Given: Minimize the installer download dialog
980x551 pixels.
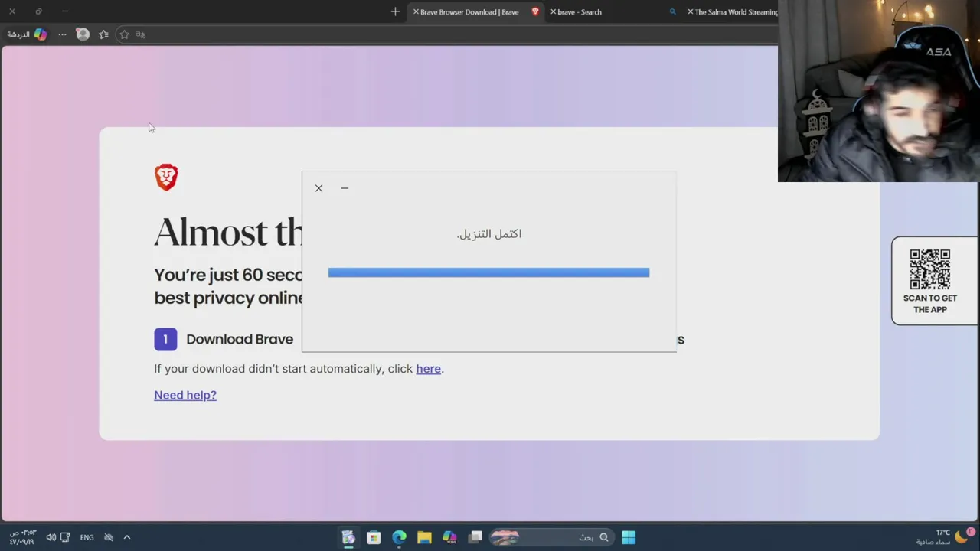Looking at the screenshot, I should pyautogui.click(x=345, y=188).
